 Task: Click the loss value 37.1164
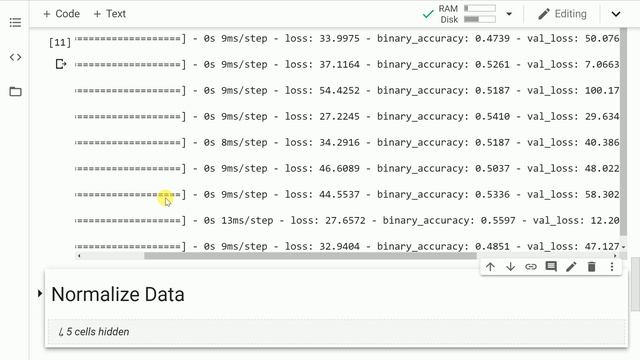339,64
